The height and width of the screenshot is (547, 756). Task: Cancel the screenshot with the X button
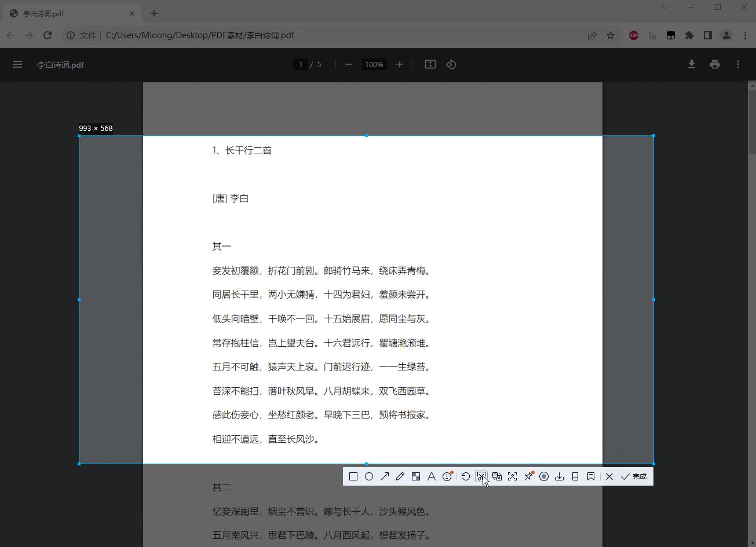609,476
